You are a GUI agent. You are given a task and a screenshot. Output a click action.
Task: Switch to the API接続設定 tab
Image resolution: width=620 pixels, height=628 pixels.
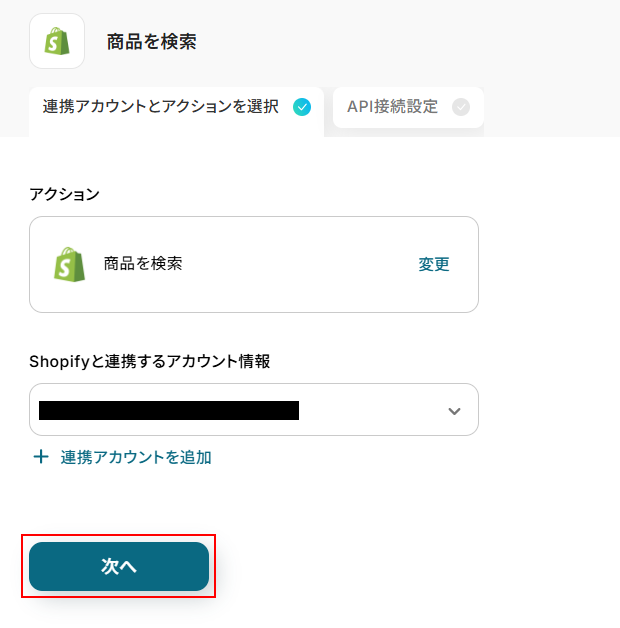click(x=392, y=107)
